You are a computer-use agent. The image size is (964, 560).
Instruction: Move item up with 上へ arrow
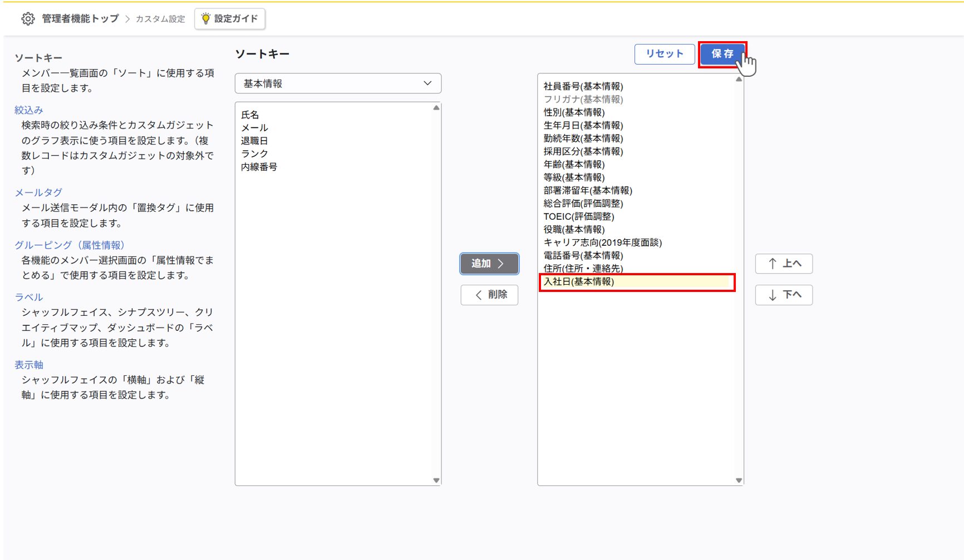pos(784,264)
